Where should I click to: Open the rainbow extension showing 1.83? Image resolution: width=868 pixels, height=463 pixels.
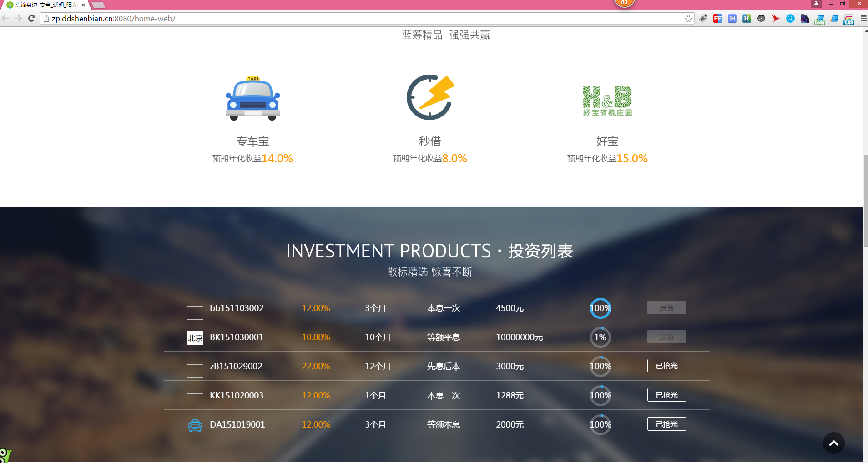point(848,20)
